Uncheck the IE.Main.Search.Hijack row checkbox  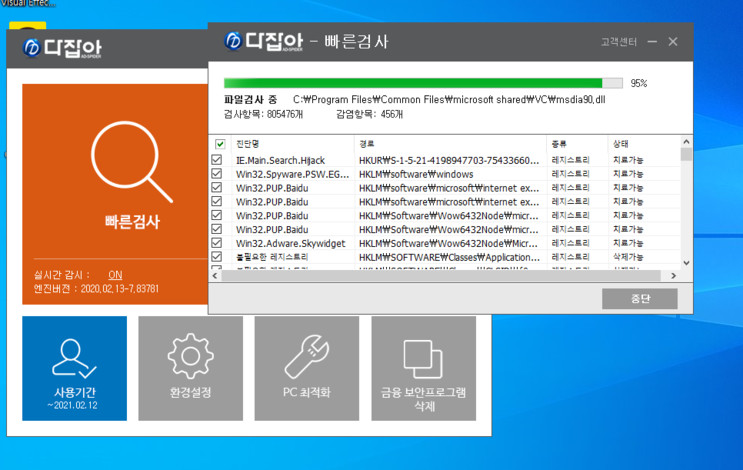217,160
